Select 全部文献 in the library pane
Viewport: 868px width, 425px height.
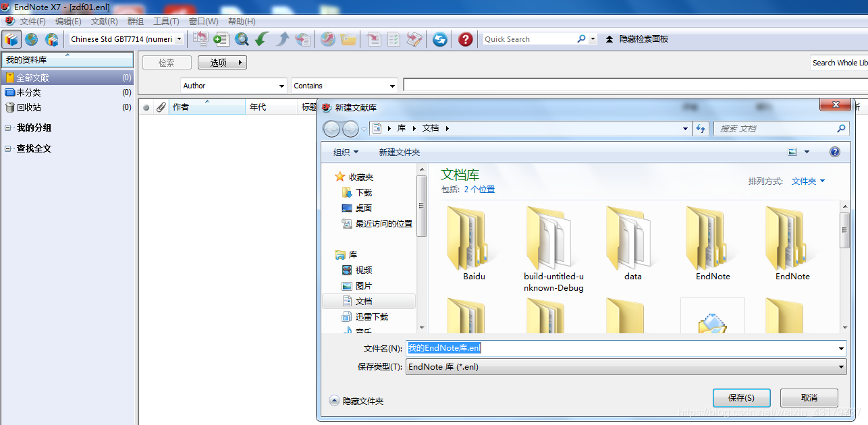(x=67, y=78)
